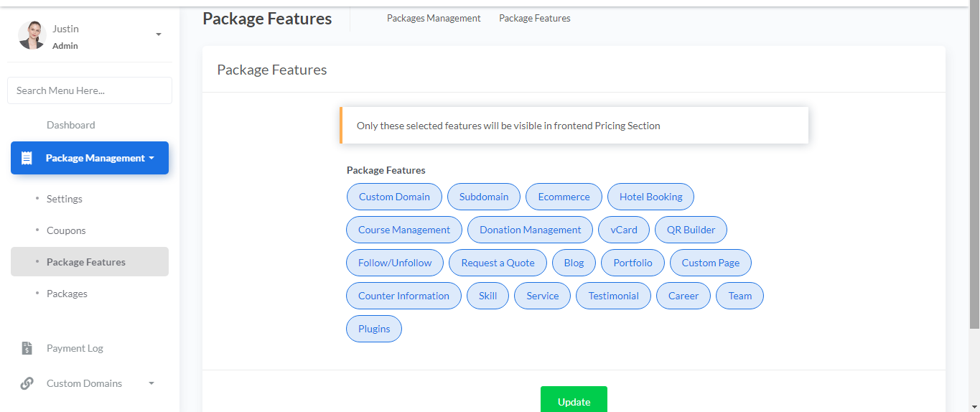Go to Packages in the sidebar
This screenshot has width=980, height=412.
tap(67, 294)
